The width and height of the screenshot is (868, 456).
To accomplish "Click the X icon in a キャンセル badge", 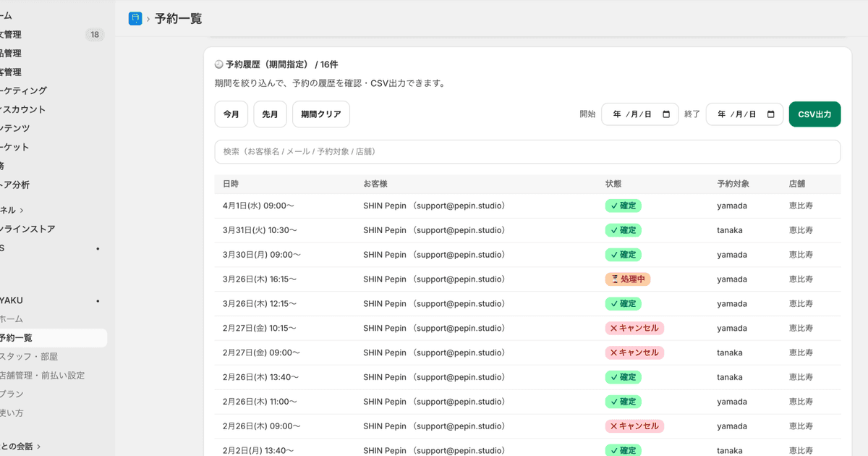I will point(614,328).
